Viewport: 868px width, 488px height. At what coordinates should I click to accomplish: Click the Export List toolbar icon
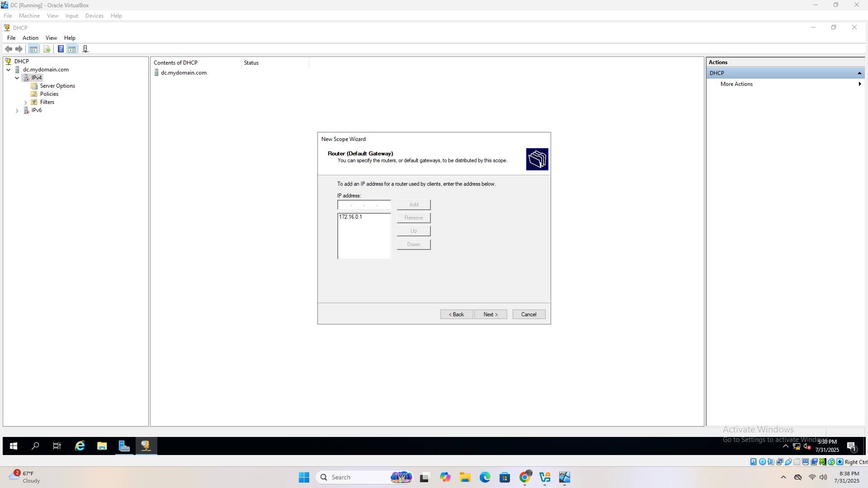click(47, 49)
